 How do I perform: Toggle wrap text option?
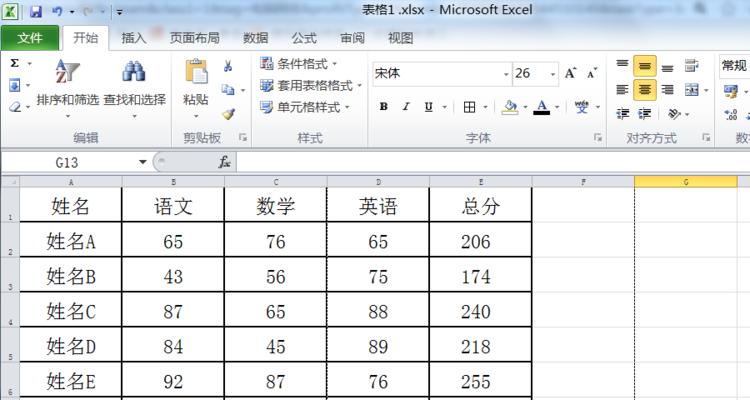(692, 66)
